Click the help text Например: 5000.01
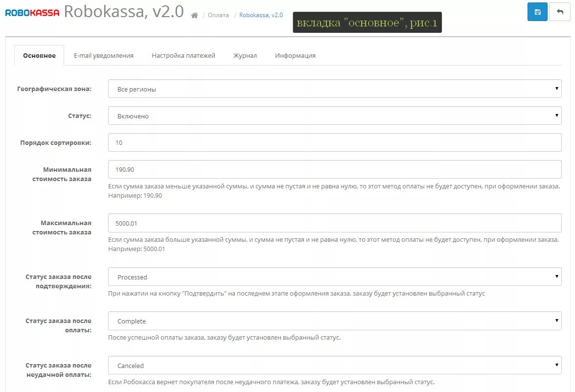The height and width of the screenshot is (392, 575). [137, 249]
